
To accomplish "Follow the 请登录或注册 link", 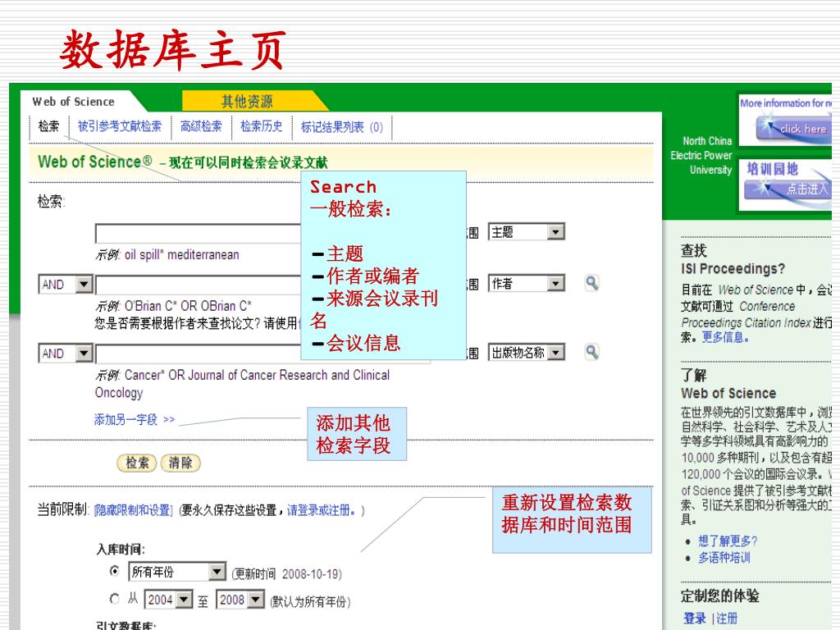I will pyautogui.click(x=321, y=510).
